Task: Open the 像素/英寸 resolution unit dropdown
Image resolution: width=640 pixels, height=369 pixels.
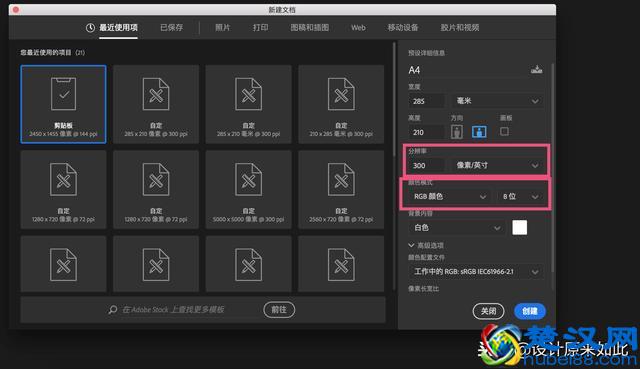Action: tap(498, 165)
